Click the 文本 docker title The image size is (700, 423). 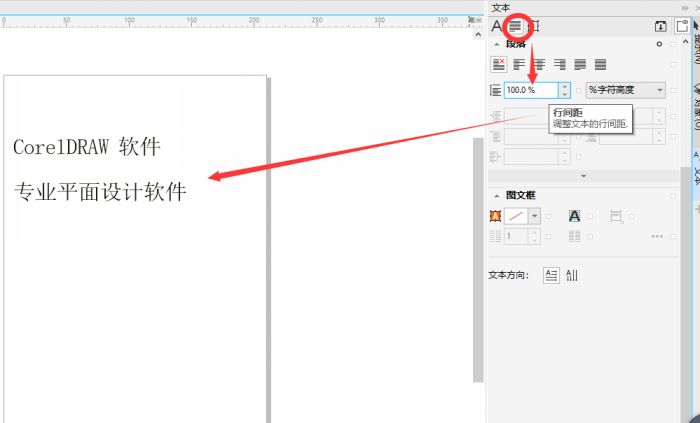pyautogui.click(x=501, y=8)
